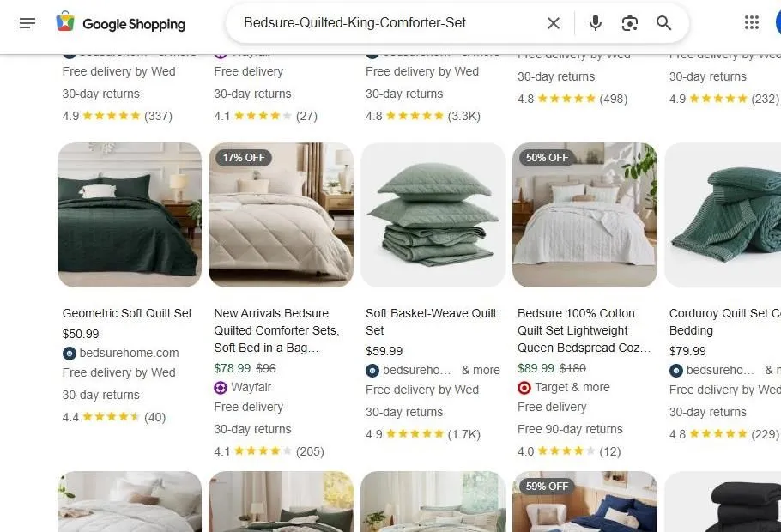This screenshot has width=781, height=532.
Task: Open the Soft Basket-Weave Quilt Set listing
Action: click(x=432, y=322)
